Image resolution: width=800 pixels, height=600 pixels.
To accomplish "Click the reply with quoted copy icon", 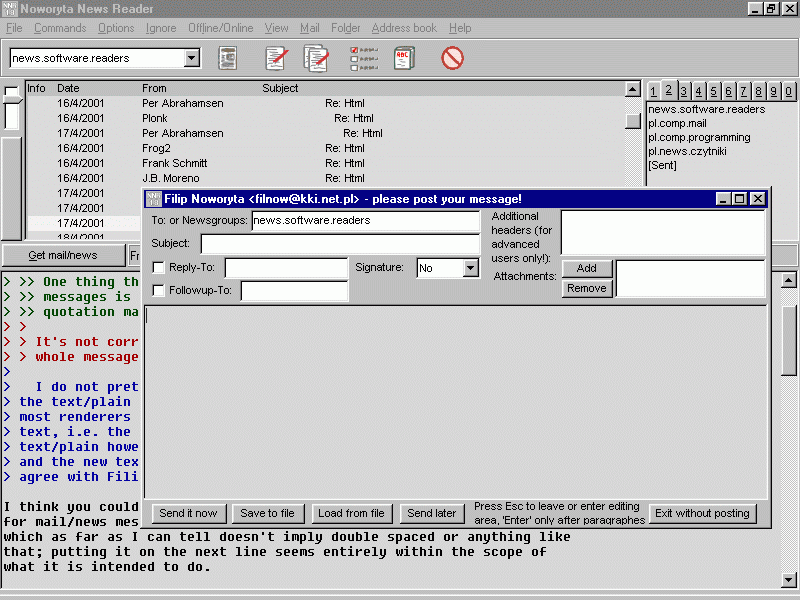I will (x=316, y=58).
